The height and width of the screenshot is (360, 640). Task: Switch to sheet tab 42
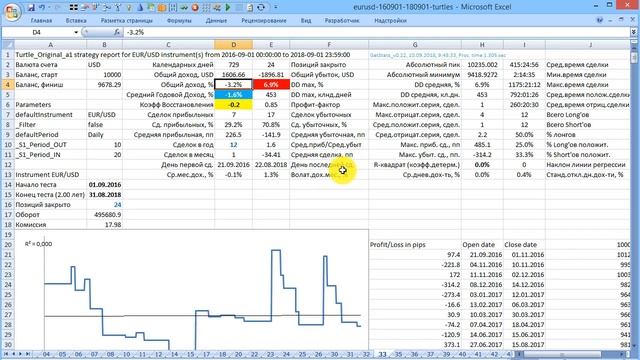[494, 354]
